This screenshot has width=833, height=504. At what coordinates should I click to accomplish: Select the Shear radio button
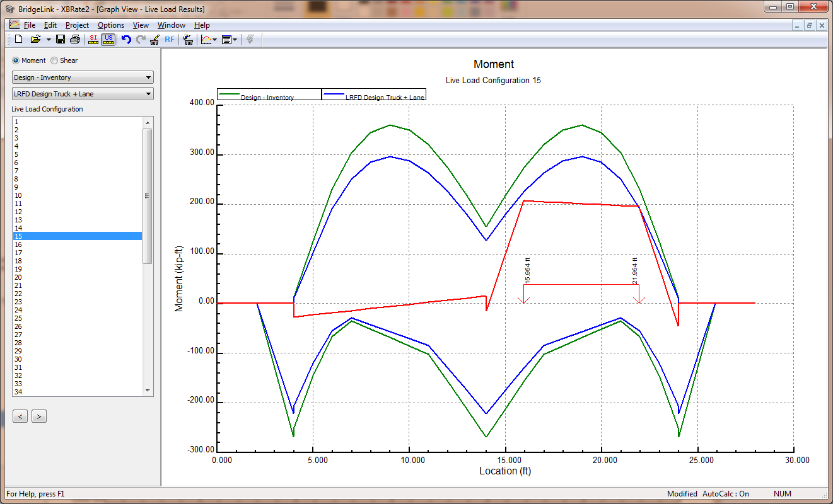pos(54,60)
